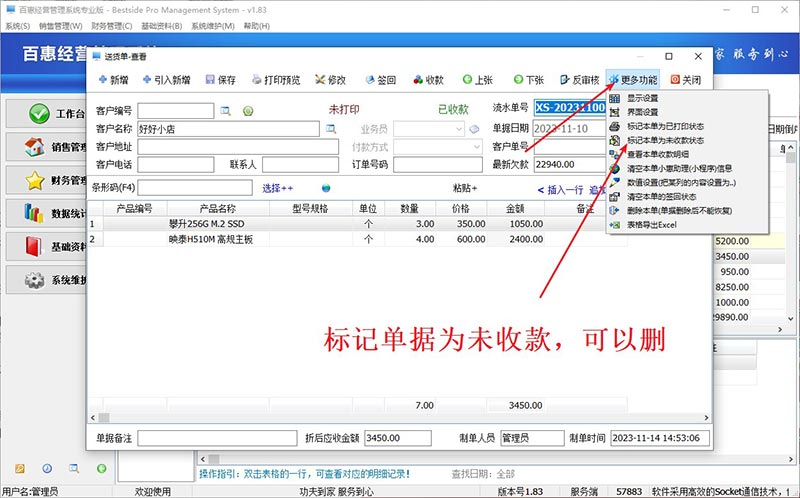
Task: Click the 插入一行 link
Action: tap(560, 190)
